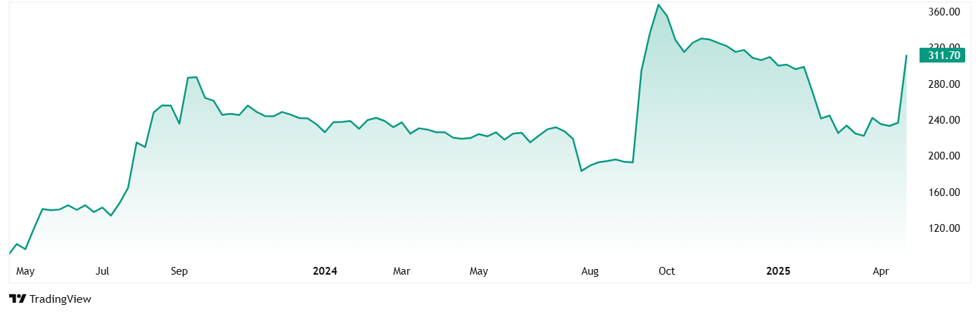Select the 360.00 price axis label
The height and width of the screenshot is (314, 980).
click(944, 12)
